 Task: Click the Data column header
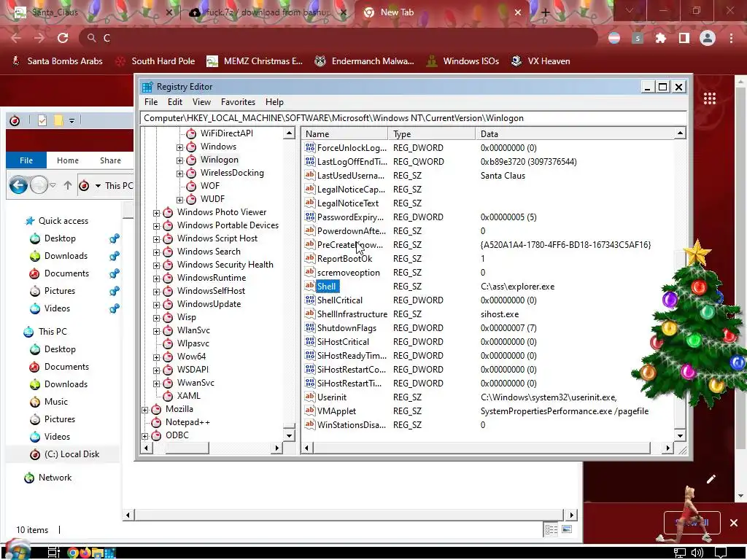point(575,134)
